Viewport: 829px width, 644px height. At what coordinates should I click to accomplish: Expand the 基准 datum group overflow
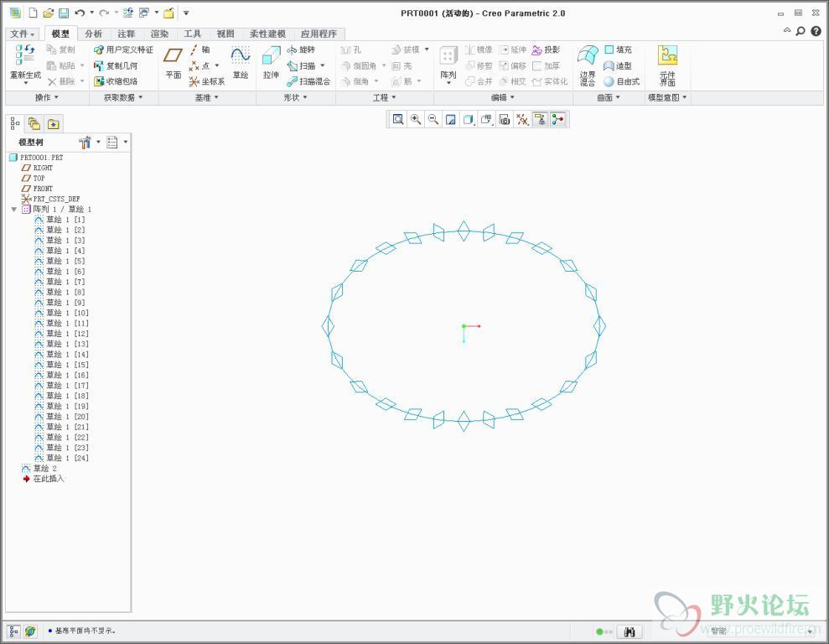click(207, 97)
